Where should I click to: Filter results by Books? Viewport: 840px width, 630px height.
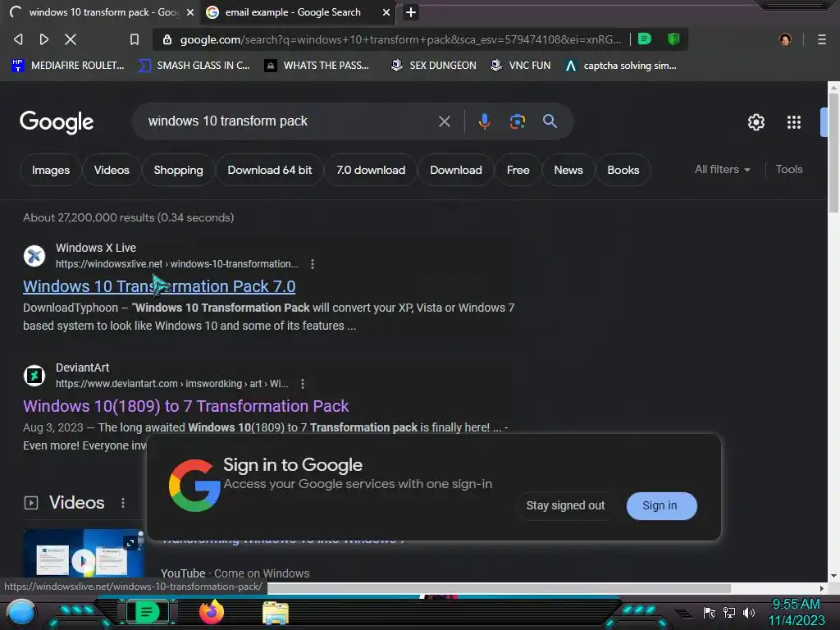(623, 170)
